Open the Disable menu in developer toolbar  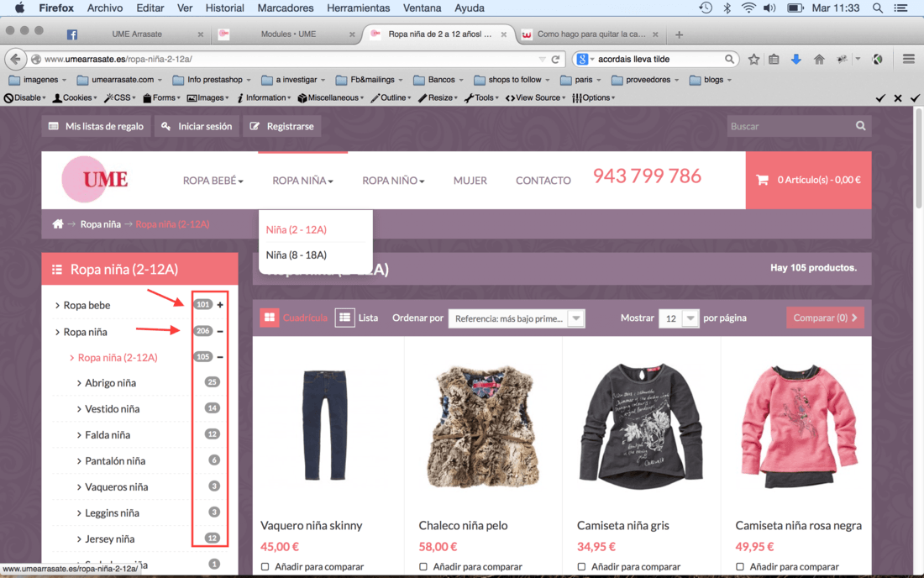click(x=24, y=97)
